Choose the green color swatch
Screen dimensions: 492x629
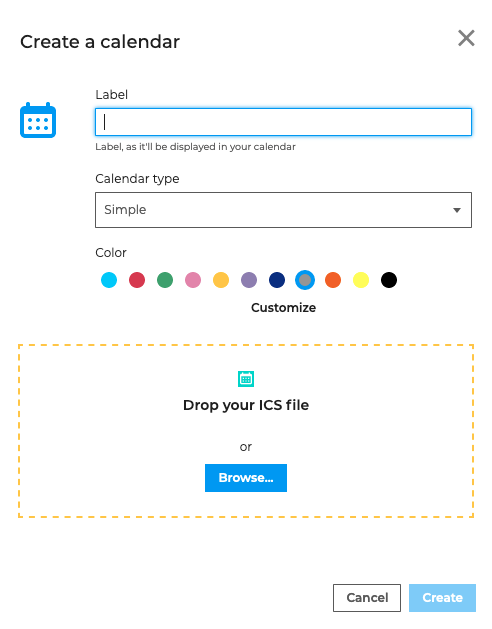tap(165, 280)
